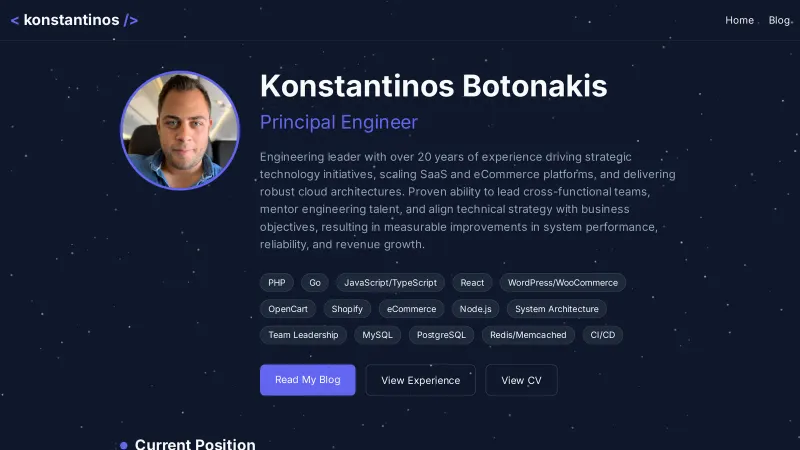The width and height of the screenshot is (800, 450).
Task: Click the React skill tag
Action: click(x=472, y=283)
